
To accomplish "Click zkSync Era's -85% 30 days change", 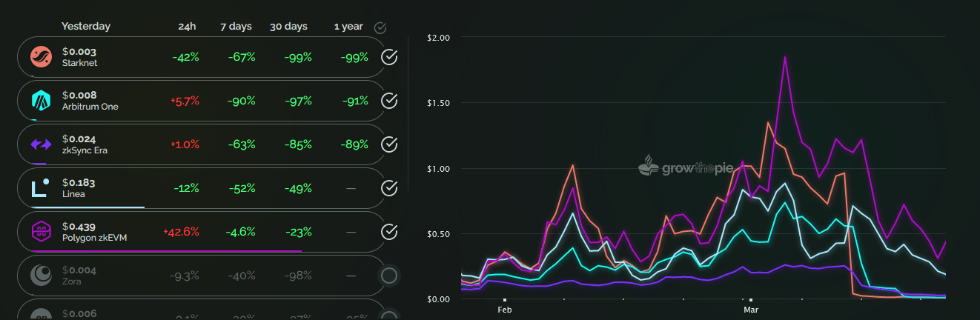I will (x=298, y=144).
